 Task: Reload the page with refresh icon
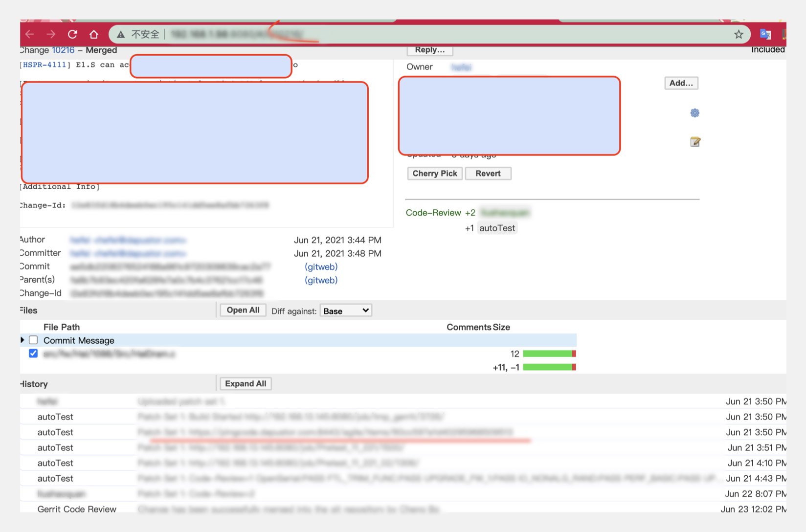click(x=72, y=34)
